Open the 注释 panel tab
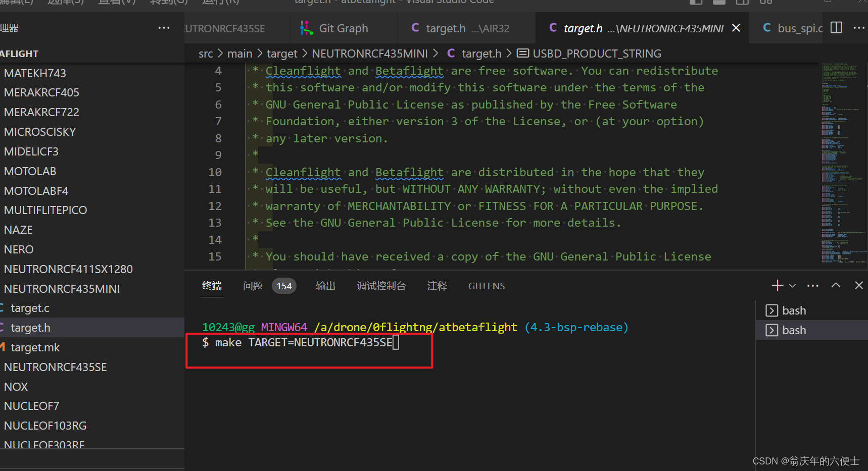The width and height of the screenshot is (868, 471). (x=437, y=286)
